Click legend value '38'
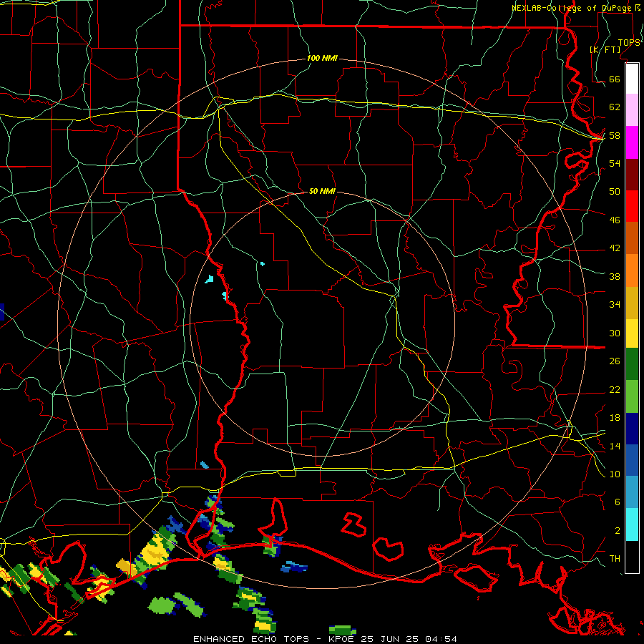Screen dimensions: 644x644 click(615, 276)
